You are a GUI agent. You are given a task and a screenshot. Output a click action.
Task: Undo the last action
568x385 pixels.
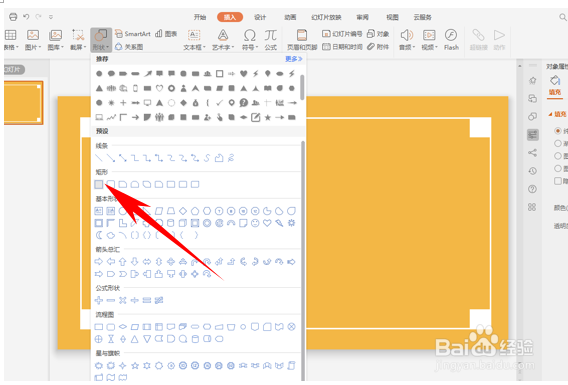click(26, 17)
